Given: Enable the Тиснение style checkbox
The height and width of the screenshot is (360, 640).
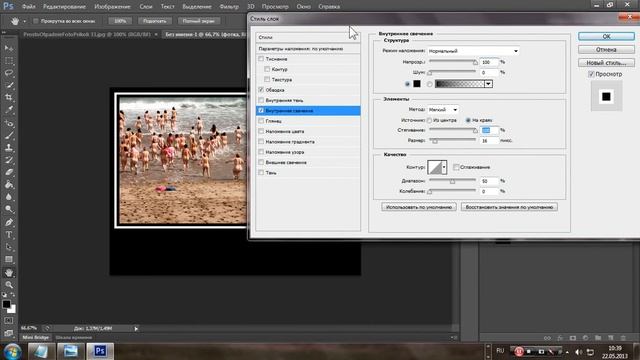Looking at the screenshot, I should tap(261, 59).
